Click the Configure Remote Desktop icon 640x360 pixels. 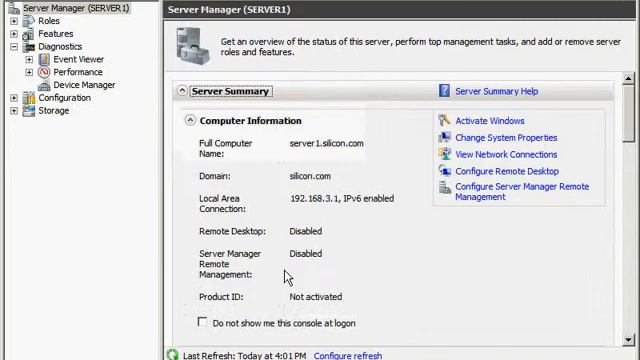click(444, 171)
